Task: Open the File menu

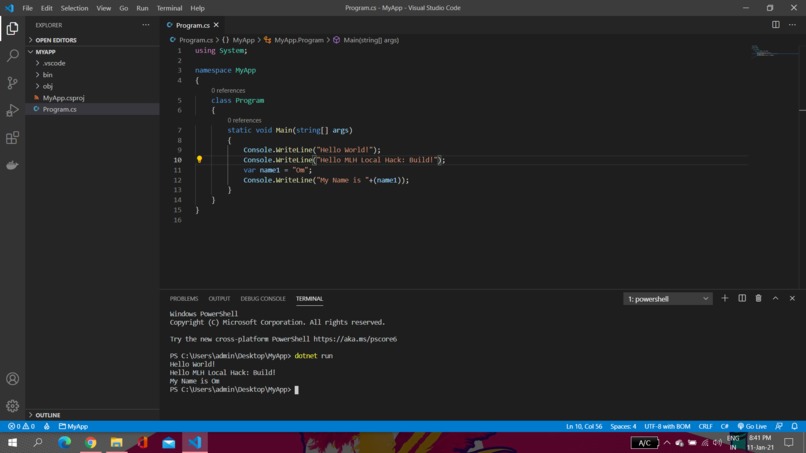Action: (x=27, y=8)
